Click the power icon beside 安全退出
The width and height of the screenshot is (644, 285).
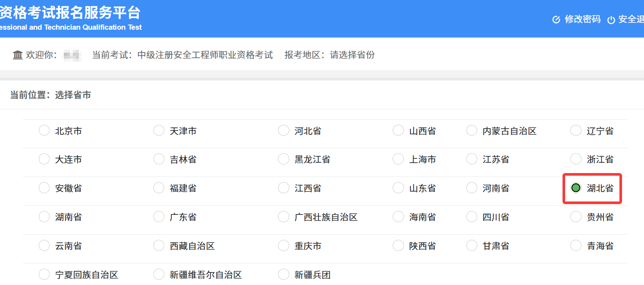612,19
